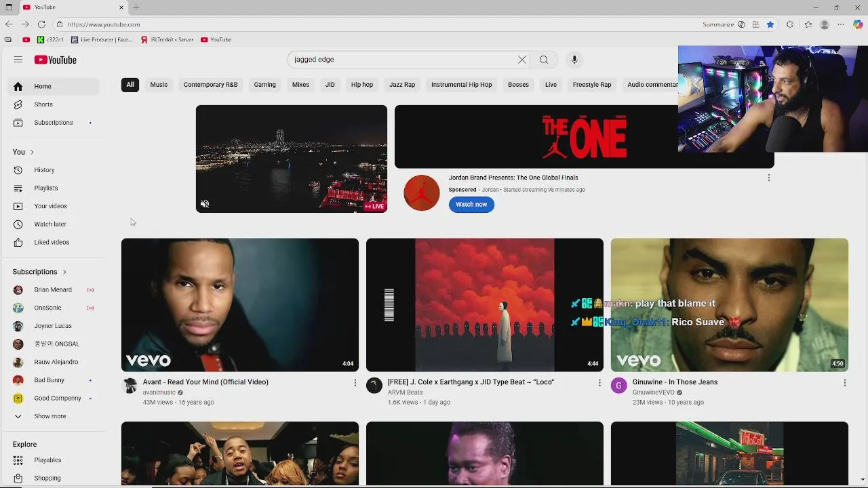Expand the Subscriptions section heading
The width and height of the screenshot is (868, 488).
tap(40, 272)
